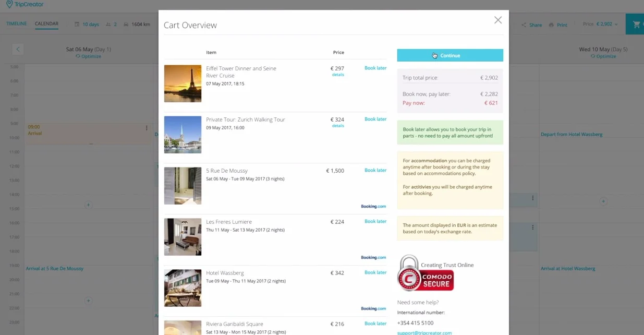Optimize Wed 10 May day
Screen dimensions: 644x335
coord(603,56)
